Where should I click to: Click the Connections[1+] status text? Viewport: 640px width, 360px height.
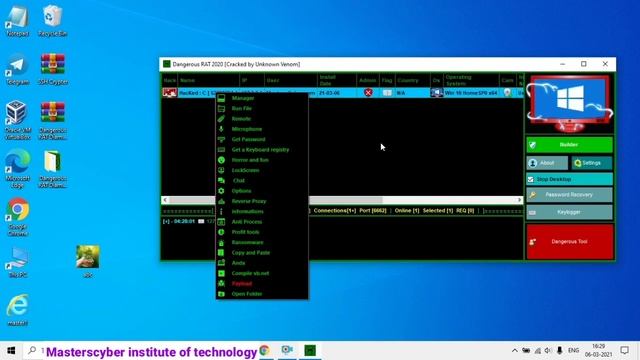pos(335,211)
